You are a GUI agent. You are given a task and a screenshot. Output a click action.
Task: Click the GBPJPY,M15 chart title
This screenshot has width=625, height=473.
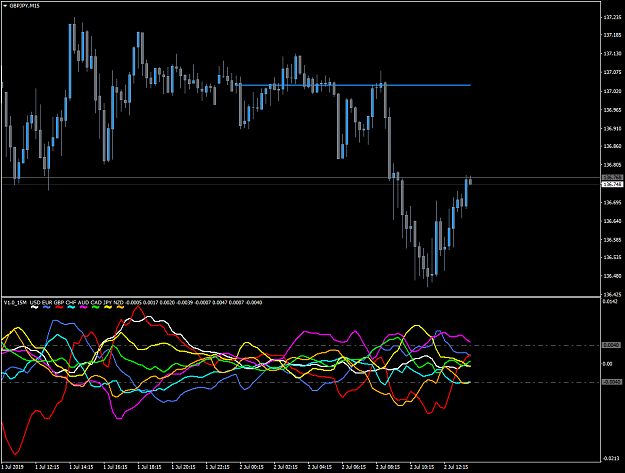[24, 6]
